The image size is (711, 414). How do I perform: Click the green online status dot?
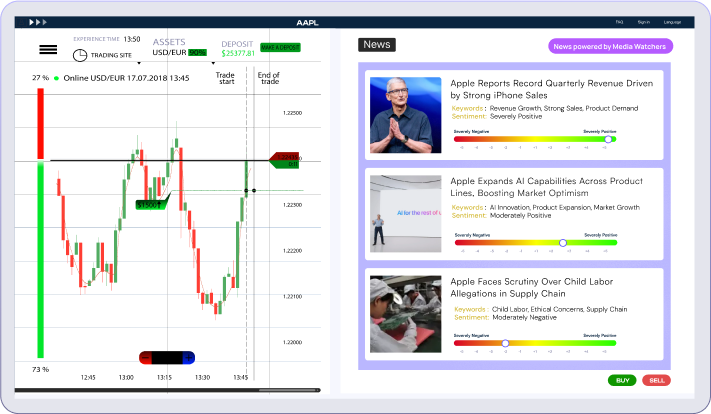[x=57, y=78]
